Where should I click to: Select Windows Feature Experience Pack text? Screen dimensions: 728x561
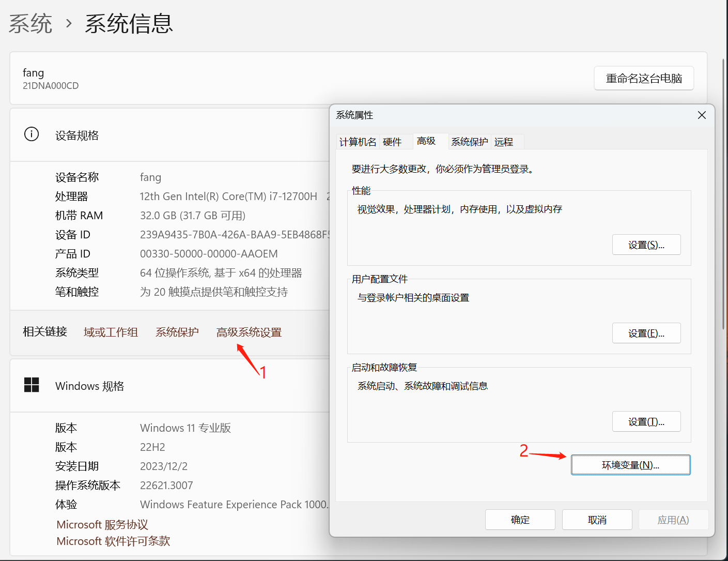tap(235, 504)
